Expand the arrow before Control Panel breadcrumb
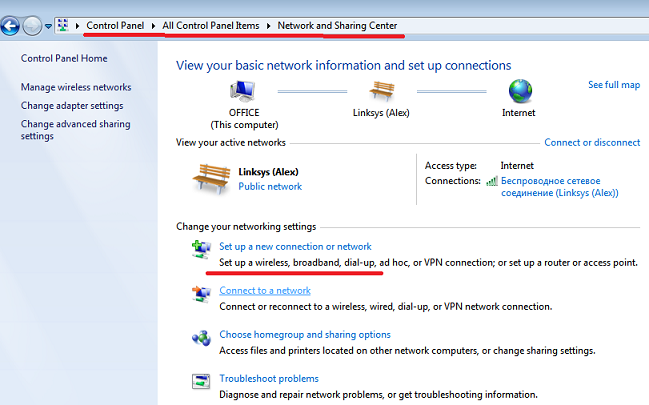The image size is (649, 405). coord(77,26)
